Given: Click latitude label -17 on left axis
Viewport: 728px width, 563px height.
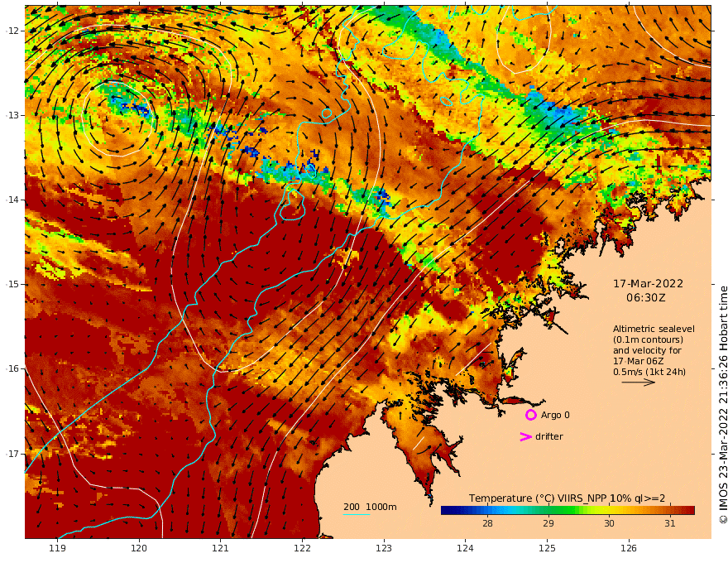Looking at the screenshot, I should tap(12, 454).
